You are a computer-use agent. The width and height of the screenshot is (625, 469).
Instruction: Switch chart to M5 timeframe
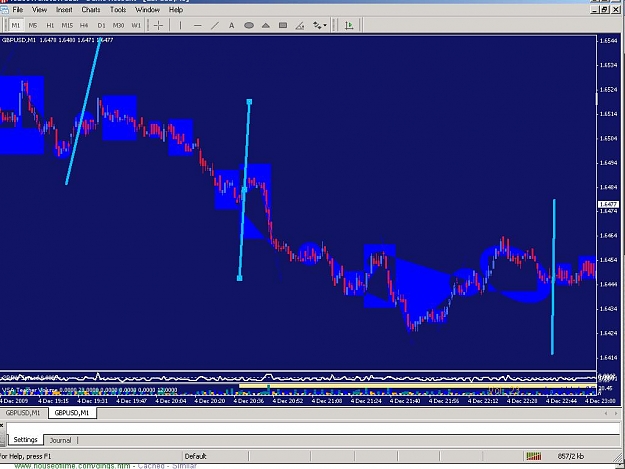(x=33, y=26)
